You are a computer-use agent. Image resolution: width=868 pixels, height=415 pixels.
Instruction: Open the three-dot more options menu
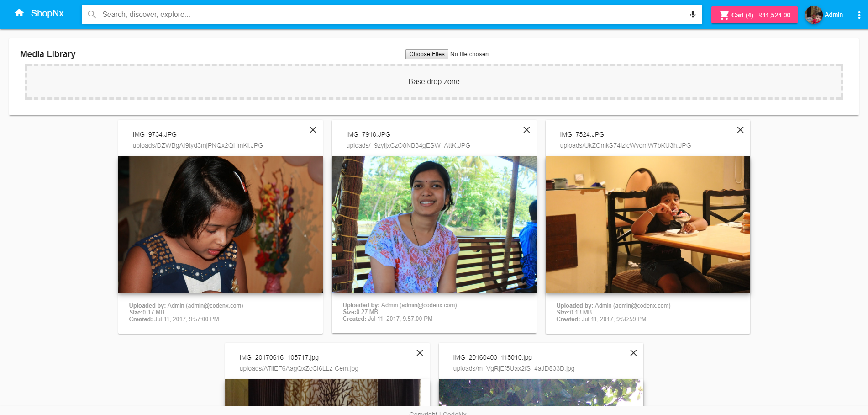[x=859, y=15]
